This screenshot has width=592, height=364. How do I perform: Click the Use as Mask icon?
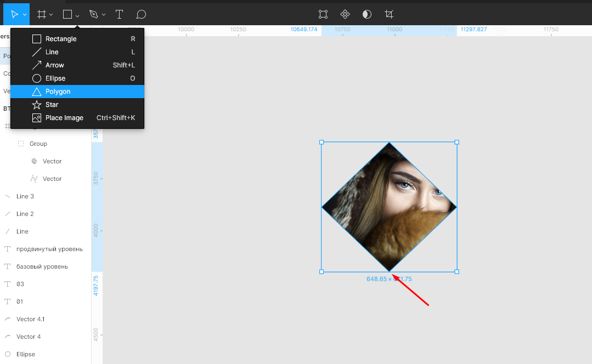367,14
